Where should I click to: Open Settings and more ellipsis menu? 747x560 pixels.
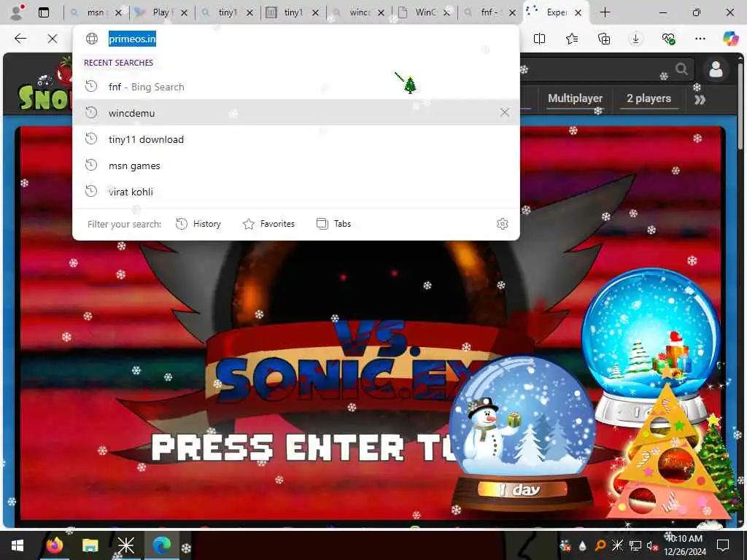[x=700, y=39]
